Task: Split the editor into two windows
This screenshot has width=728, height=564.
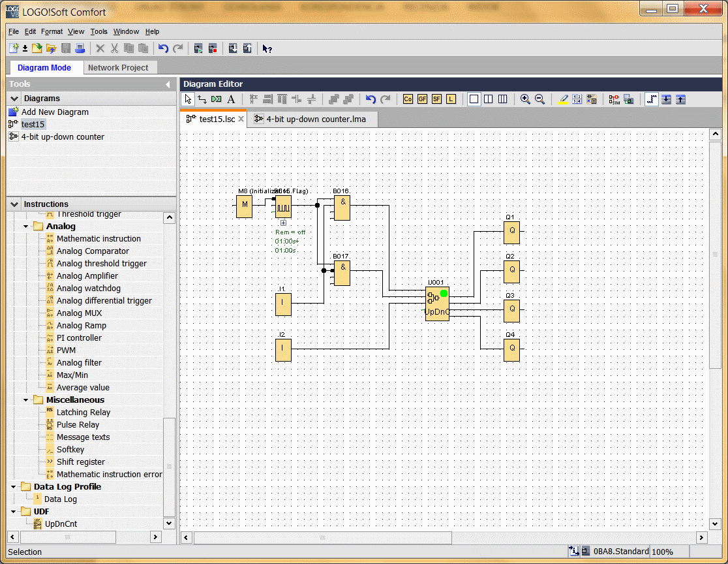Action: click(489, 99)
